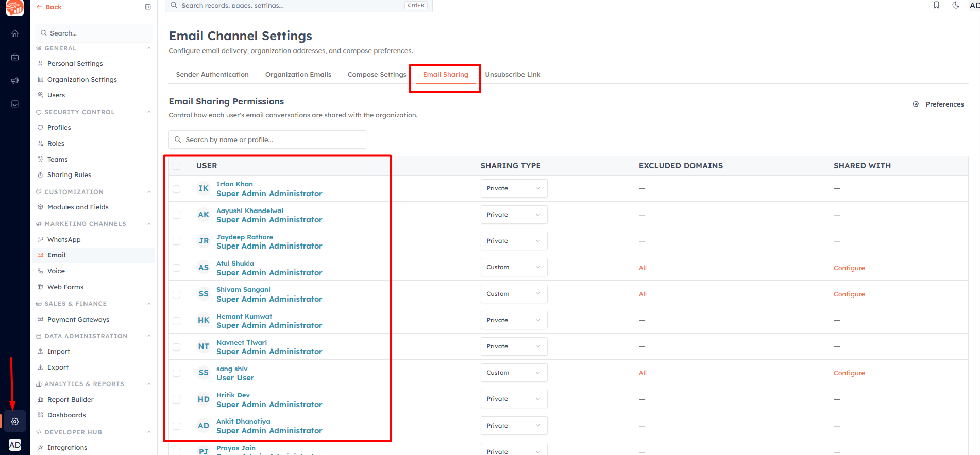
Task: Open the Preferences button
Action: point(938,104)
